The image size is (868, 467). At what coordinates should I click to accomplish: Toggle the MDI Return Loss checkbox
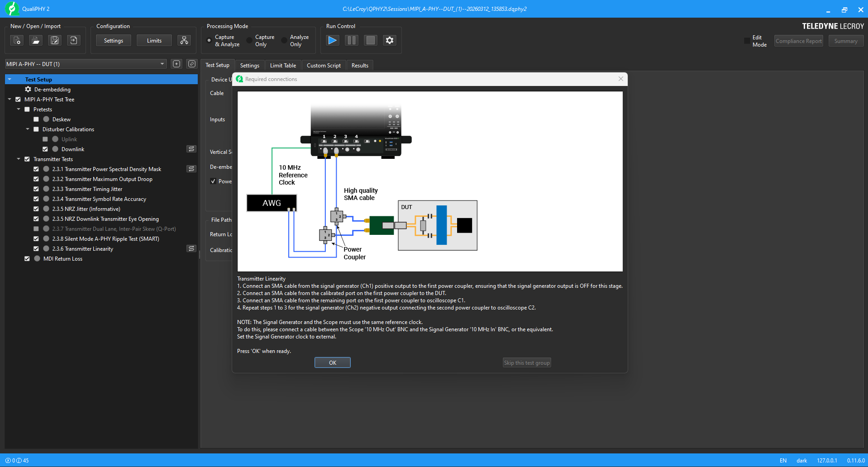point(27,259)
